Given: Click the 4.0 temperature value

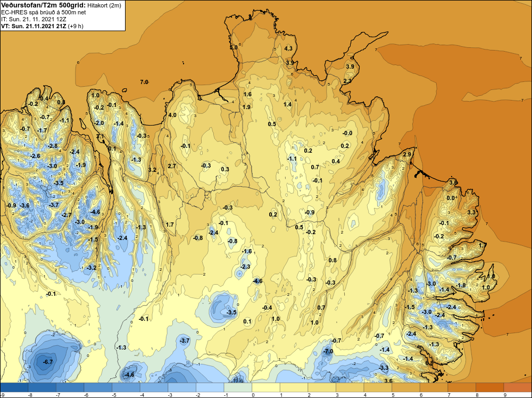Looking at the screenshot, I should 172,115.
